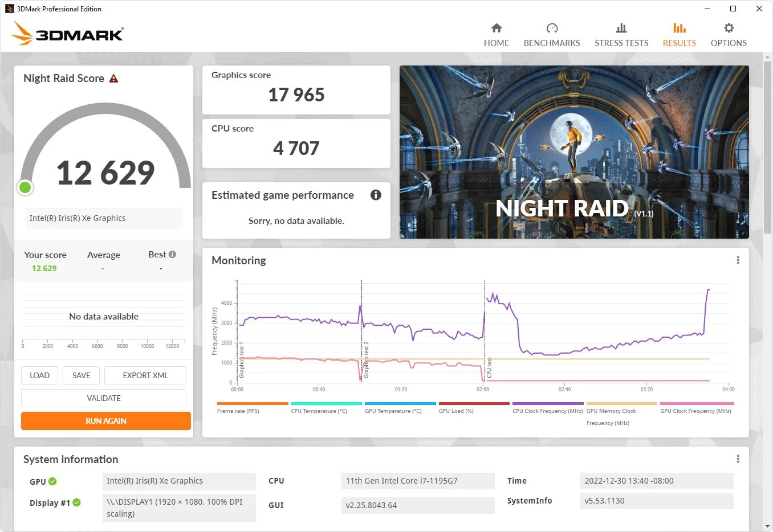Click the 3DMark app icon in title bar

(9, 9)
